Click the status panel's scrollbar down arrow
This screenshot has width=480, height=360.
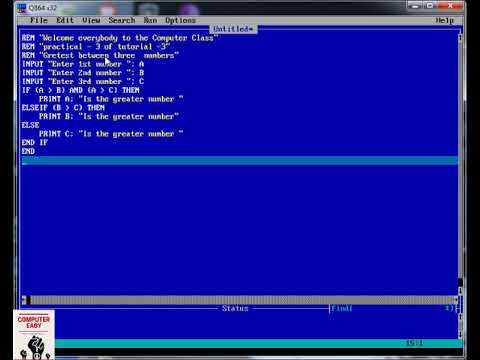pyautogui.click(x=460, y=334)
